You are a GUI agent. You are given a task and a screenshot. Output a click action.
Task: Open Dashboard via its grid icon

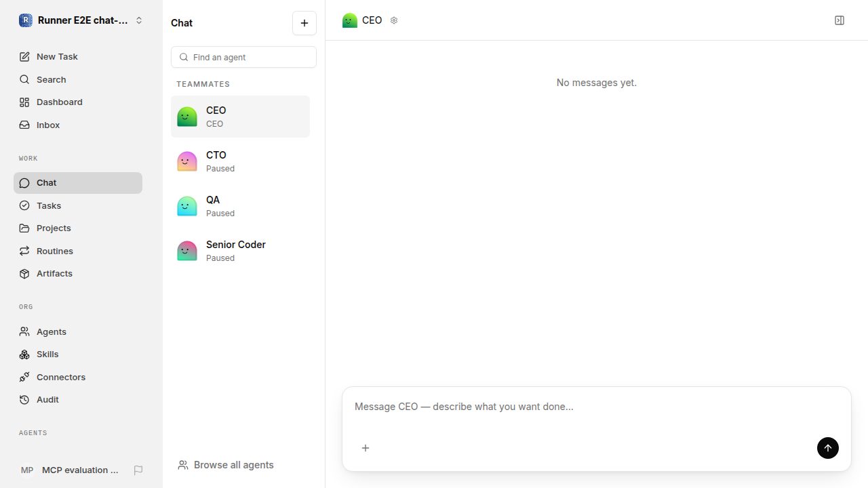(24, 102)
